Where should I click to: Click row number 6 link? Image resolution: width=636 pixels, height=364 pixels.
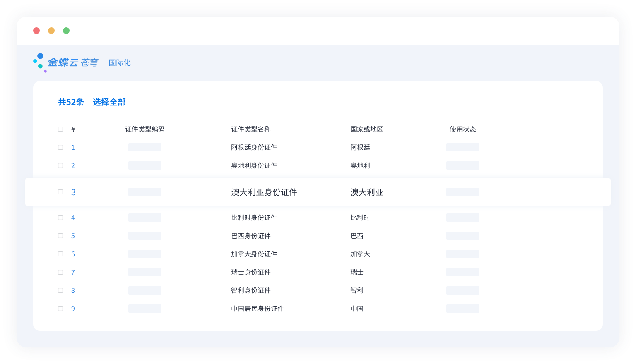[73, 254]
